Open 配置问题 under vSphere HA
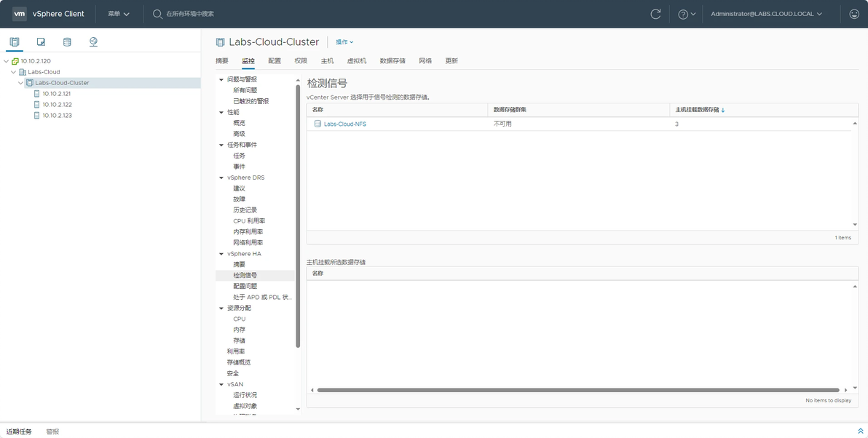Screen dimensions: 868x438 245,287
